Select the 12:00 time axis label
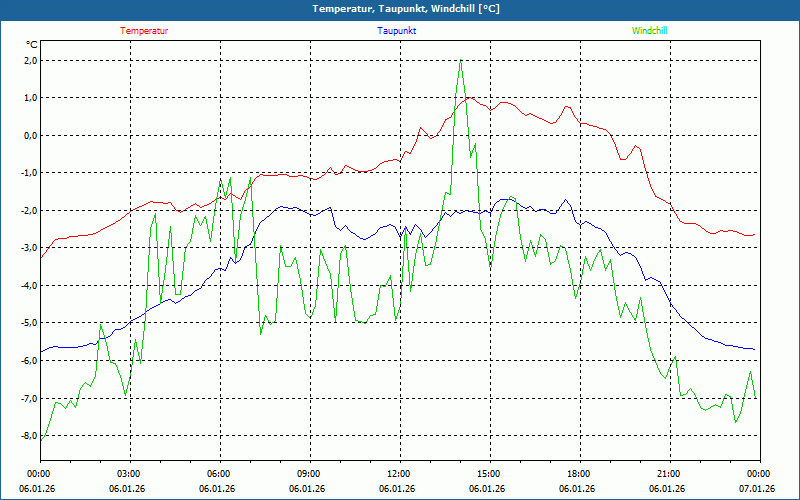 pyautogui.click(x=399, y=474)
